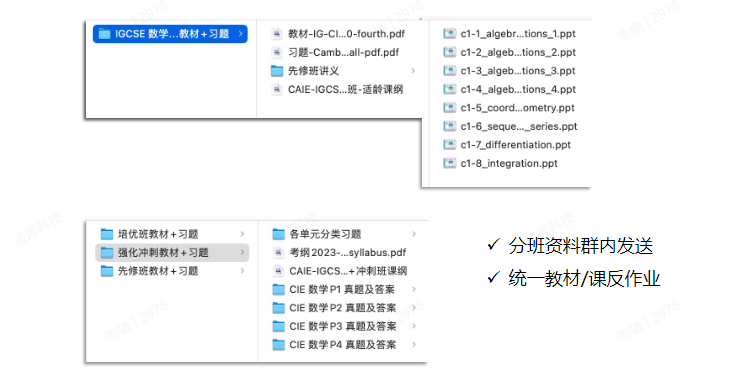
Task: Select the folder name IGCSE 数学...教材+习题
Action: pyautogui.click(x=172, y=34)
